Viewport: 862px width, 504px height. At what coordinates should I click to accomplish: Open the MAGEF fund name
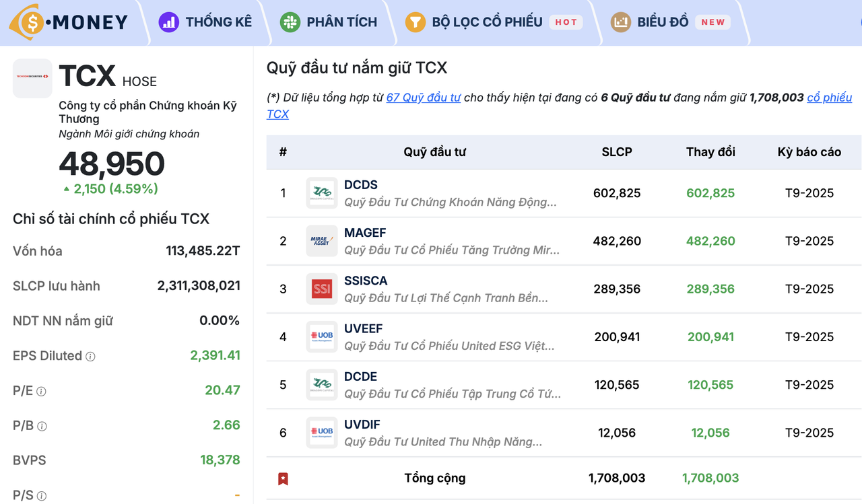[365, 233]
